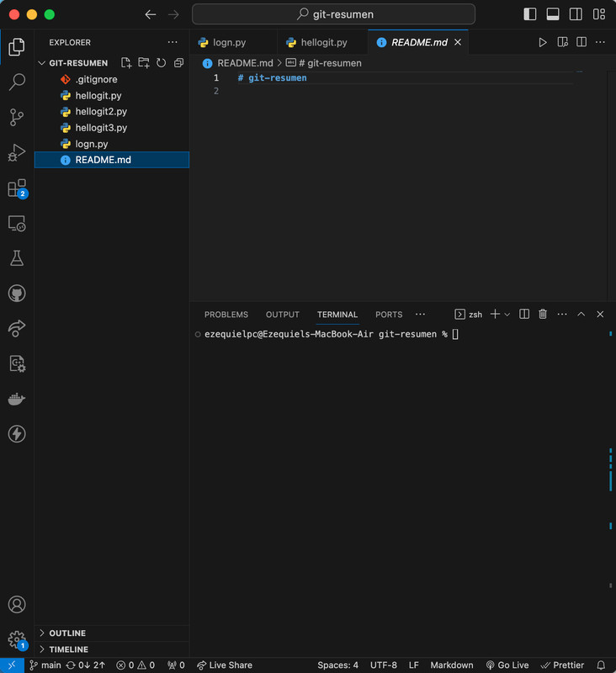Open Markdown preview to the side

tap(562, 42)
